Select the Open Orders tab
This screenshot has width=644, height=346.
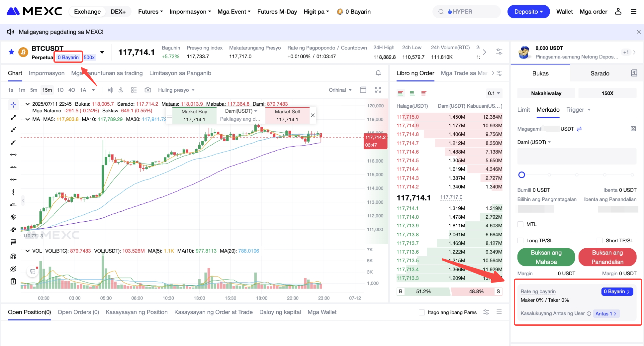coord(78,312)
